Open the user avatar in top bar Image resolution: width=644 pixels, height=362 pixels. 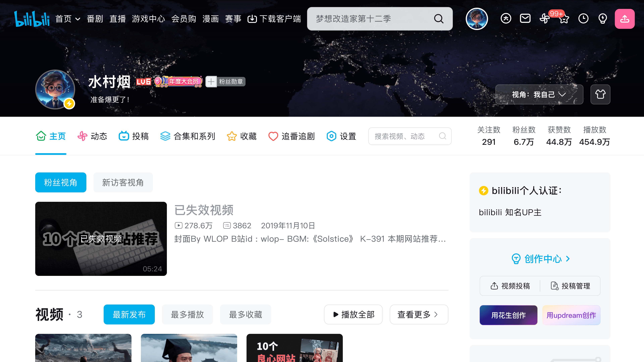pos(477,19)
